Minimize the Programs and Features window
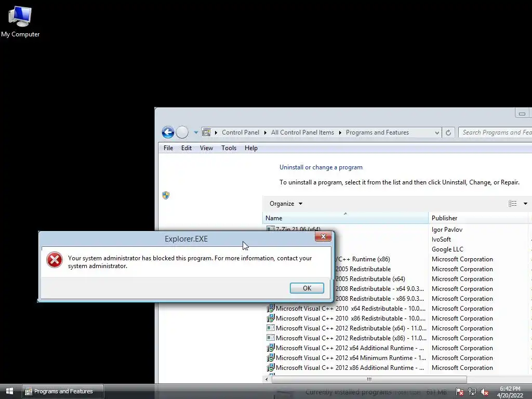The width and height of the screenshot is (532, 399). pos(522,114)
